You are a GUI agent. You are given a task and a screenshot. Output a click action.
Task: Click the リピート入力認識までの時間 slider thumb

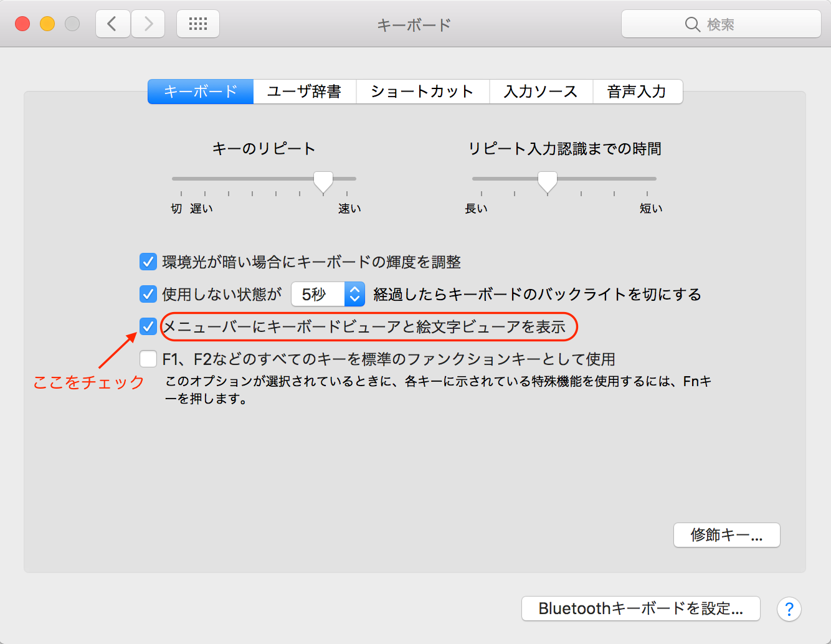point(548,182)
